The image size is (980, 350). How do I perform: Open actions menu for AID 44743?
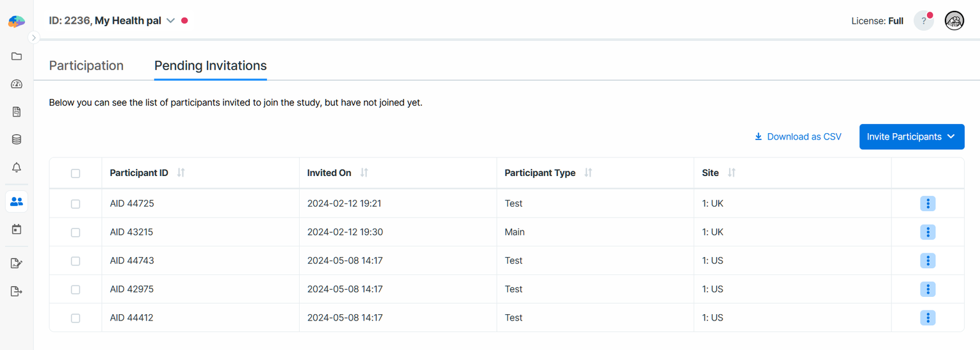(x=927, y=260)
